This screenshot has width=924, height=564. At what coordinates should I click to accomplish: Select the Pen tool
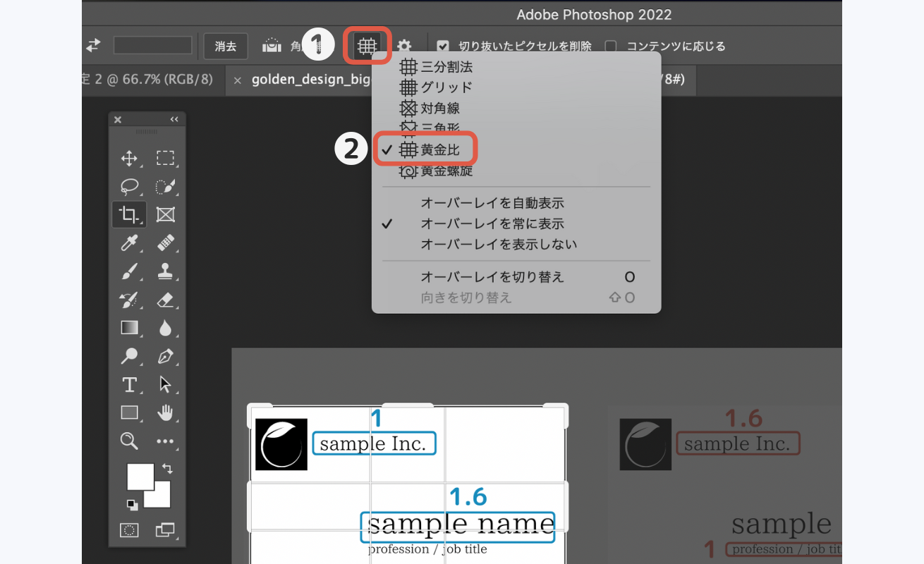pos(165,356)
